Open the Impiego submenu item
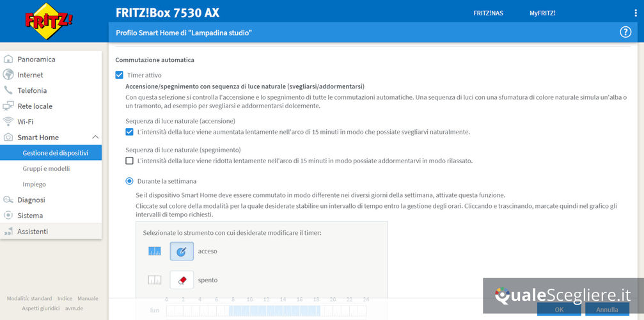The height and width of the screenshot is (320, 644). [x=34, y=184]
